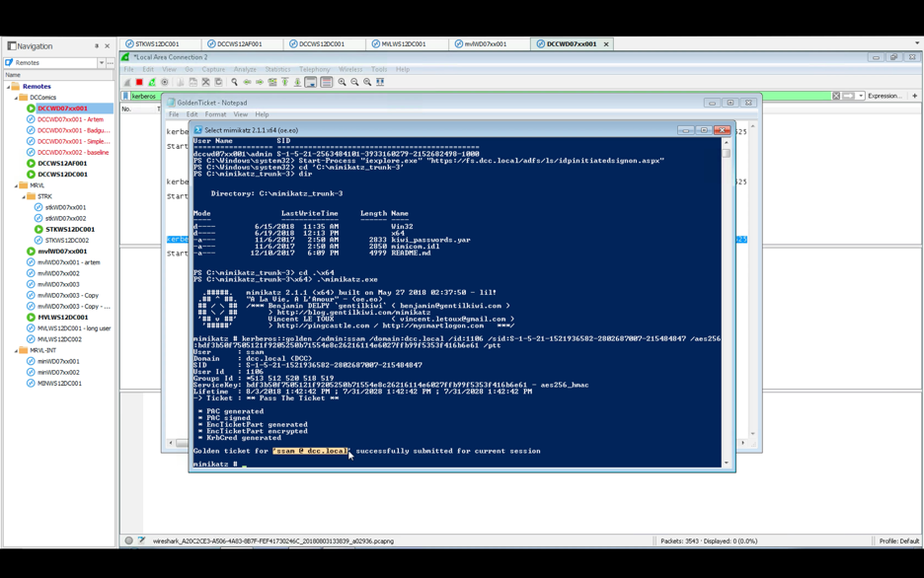Select DCCWD07xx001 - Artem in the tree
This screenshot has height=578, width=924.
tap(70, 119)
